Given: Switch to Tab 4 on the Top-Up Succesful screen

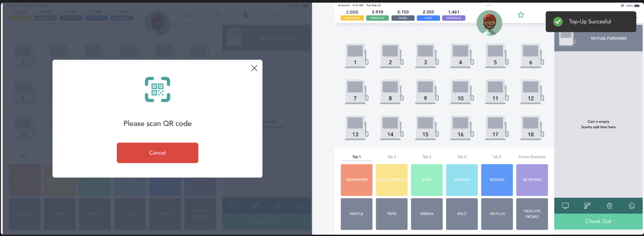Looking at the screenshot, I should coord(462,157).
